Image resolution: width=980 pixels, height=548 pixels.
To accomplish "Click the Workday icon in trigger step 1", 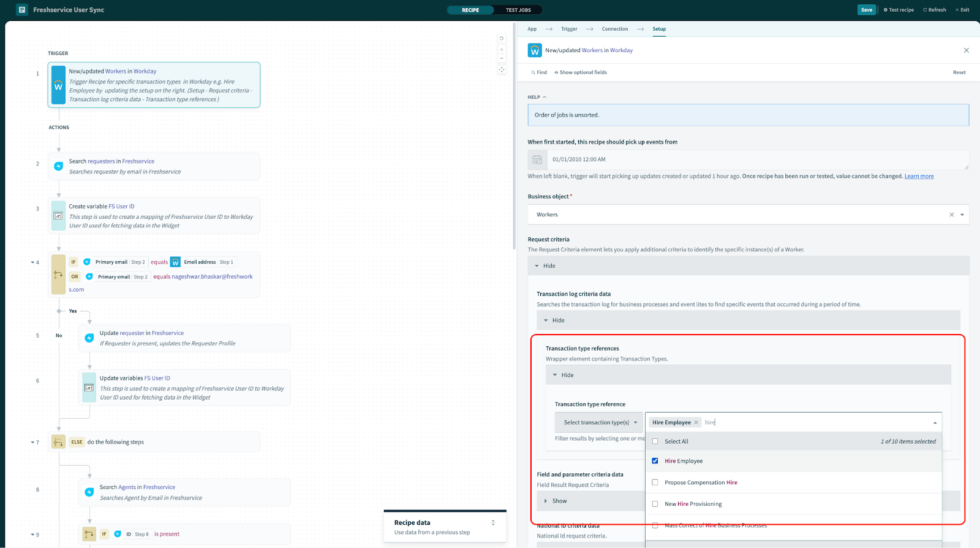I will point(58,85).
